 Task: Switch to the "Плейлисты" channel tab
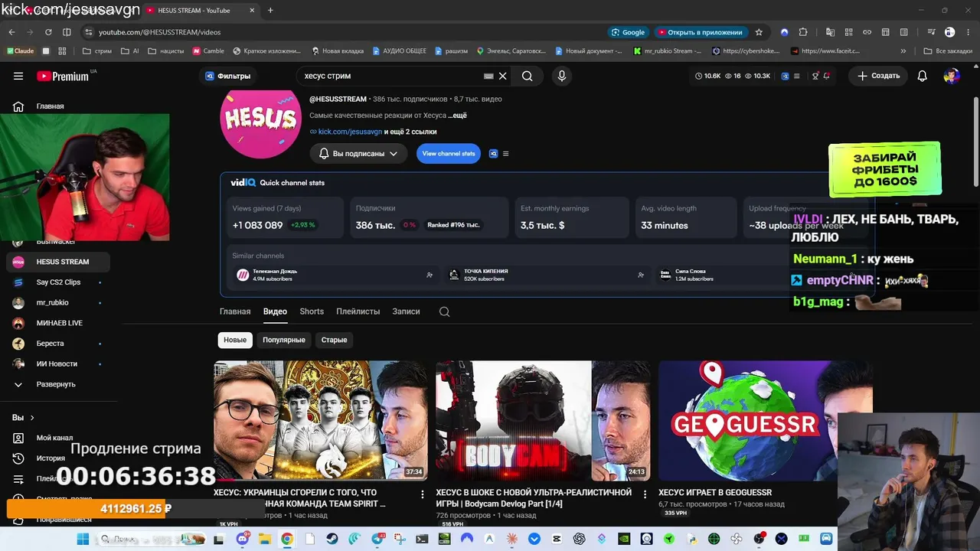[x=358, y=311]
